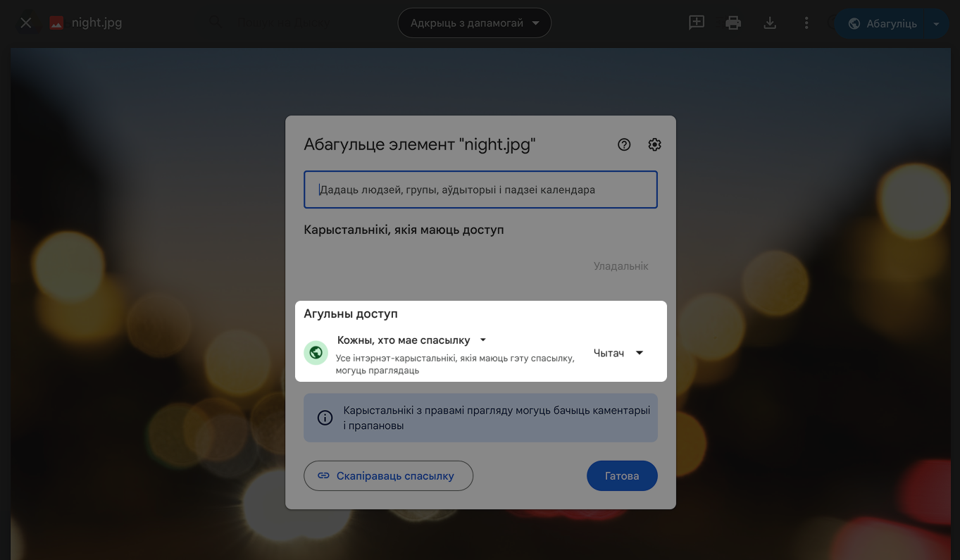960x560 pixels.
Task: Confirm with the "Гатова" button
Action: 622,475
